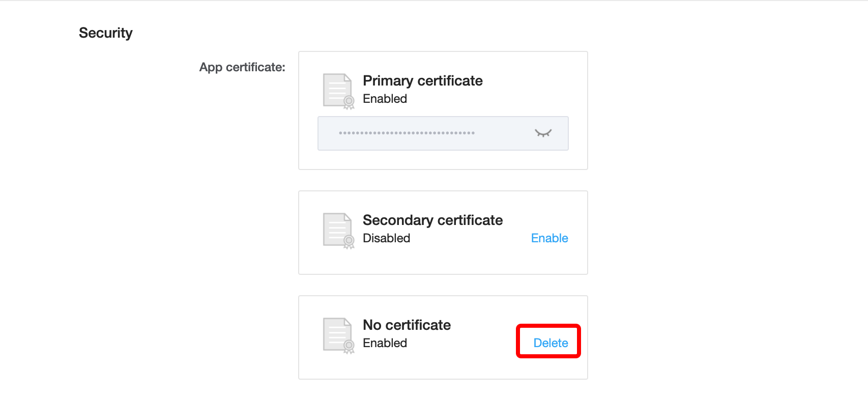868x397 pixels.
Task: Click the ribbon badge on Secondary certificate icon
Action: click(x=349, y=242)
